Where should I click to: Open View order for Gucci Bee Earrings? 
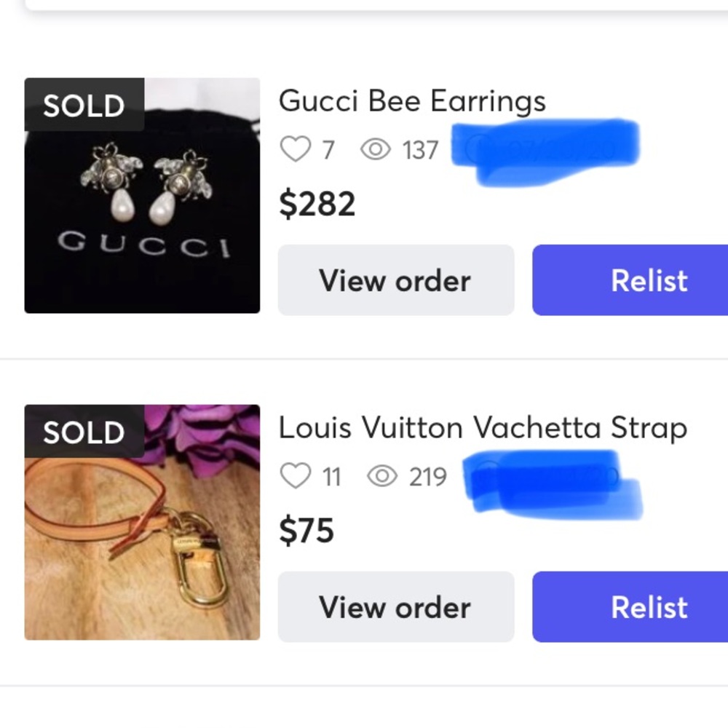point(396,280)
